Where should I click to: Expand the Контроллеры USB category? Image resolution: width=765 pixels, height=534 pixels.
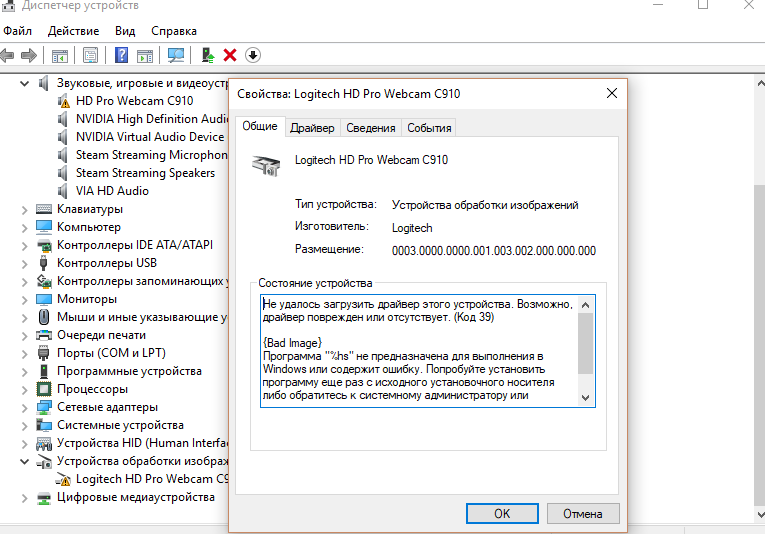point(24,264)
